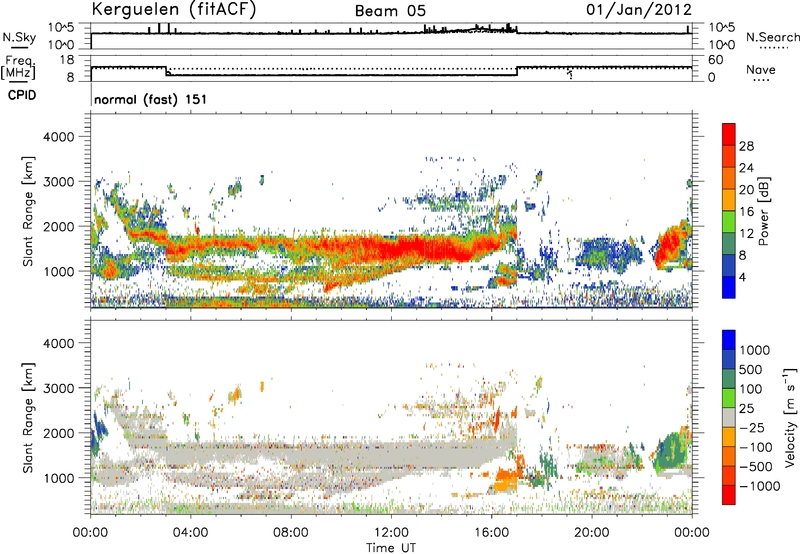800x554 pixels.
Task: Click the N.Sky axis label
Action: (x=19, y=37)
